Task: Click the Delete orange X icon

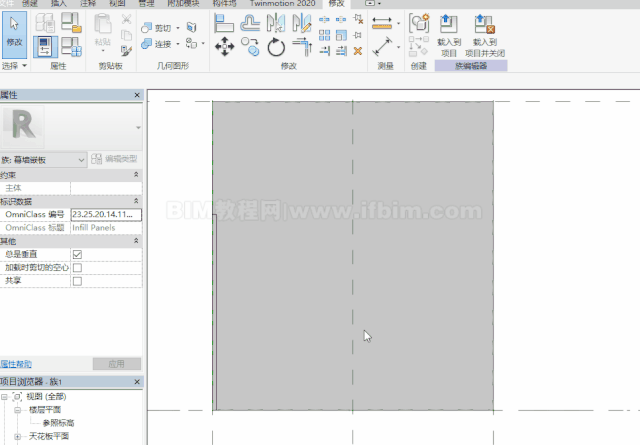Action: click(358, 51)
